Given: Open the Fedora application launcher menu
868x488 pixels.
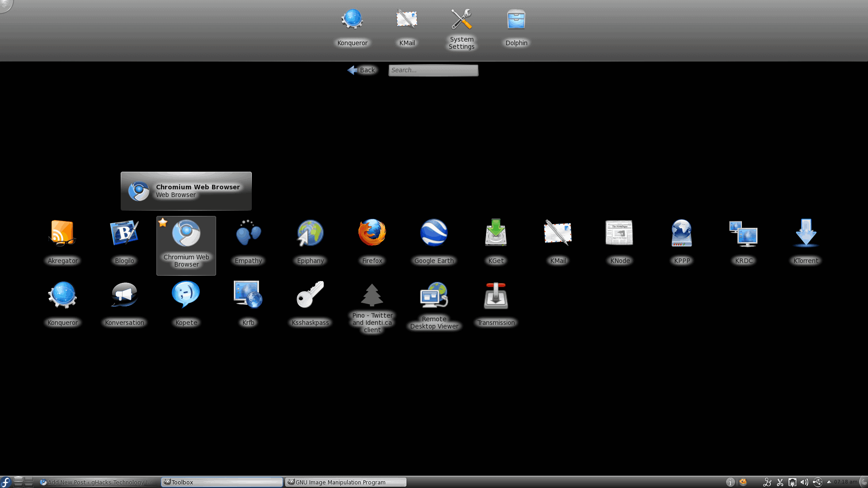Looking at the screenshot, I should click(6, 482).
